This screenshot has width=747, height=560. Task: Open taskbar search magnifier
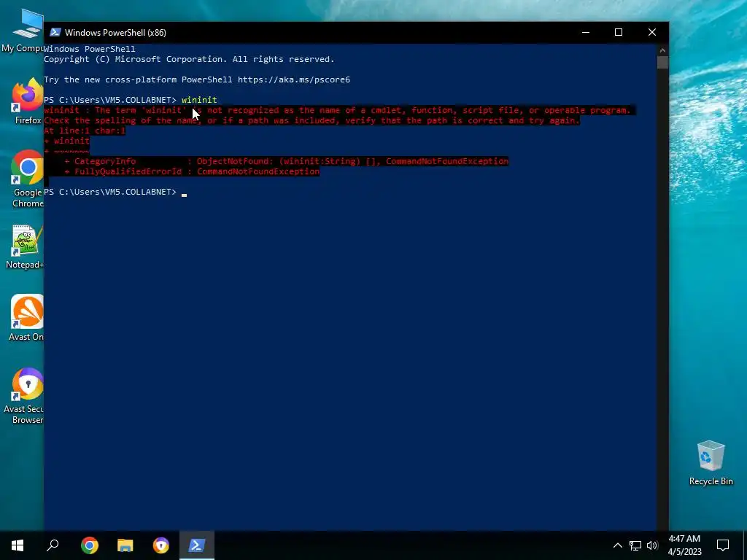click(53, 545)
